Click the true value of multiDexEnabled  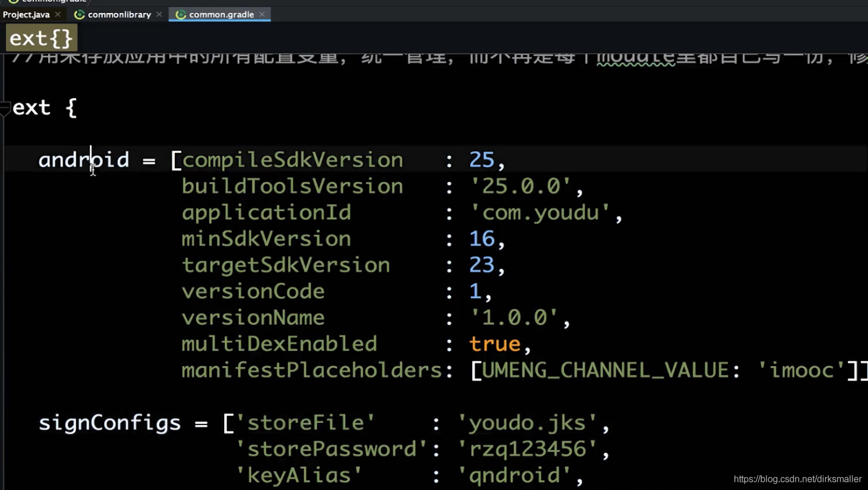pos(495,344)
